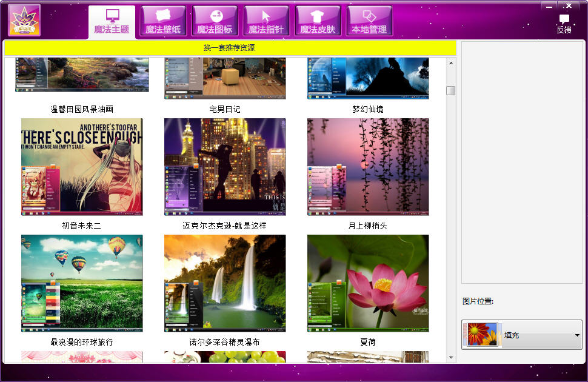Choose the 月上柳梢头 theme thumbnail
The width and height of the screenshot is (588, 382).
pyautogui.click(x=368, y=167)
